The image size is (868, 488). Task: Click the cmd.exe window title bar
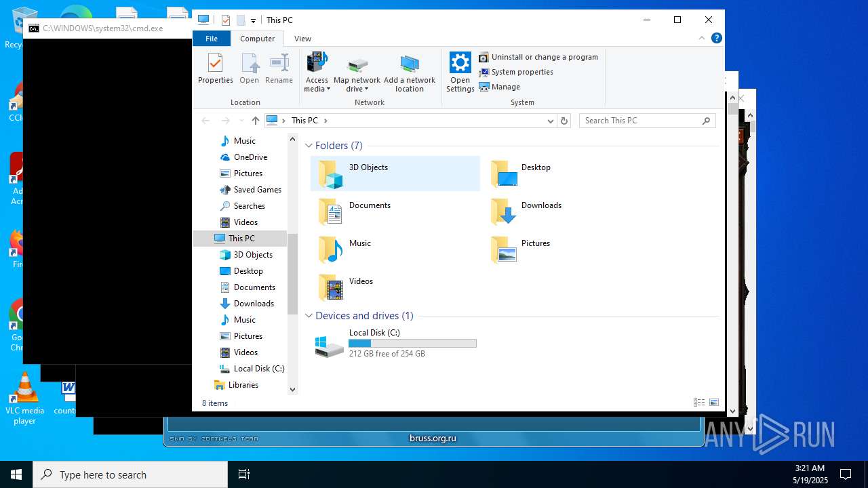108,28
